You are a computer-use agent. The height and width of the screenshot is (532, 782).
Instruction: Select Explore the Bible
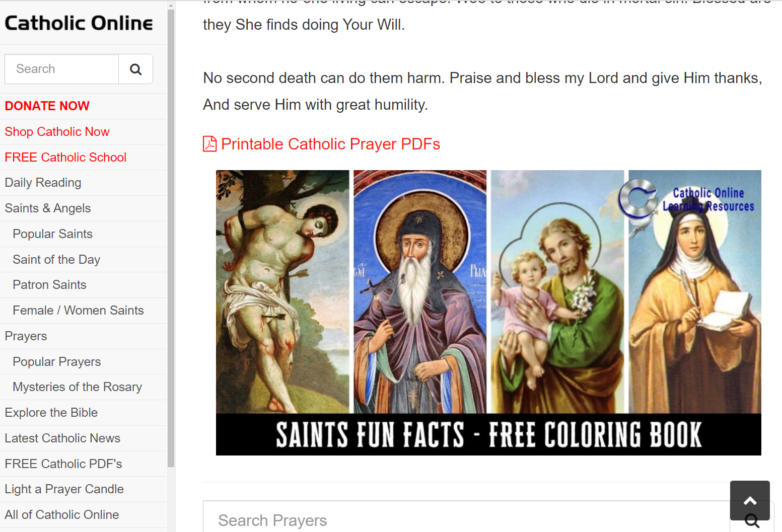(x=51, y=413)
